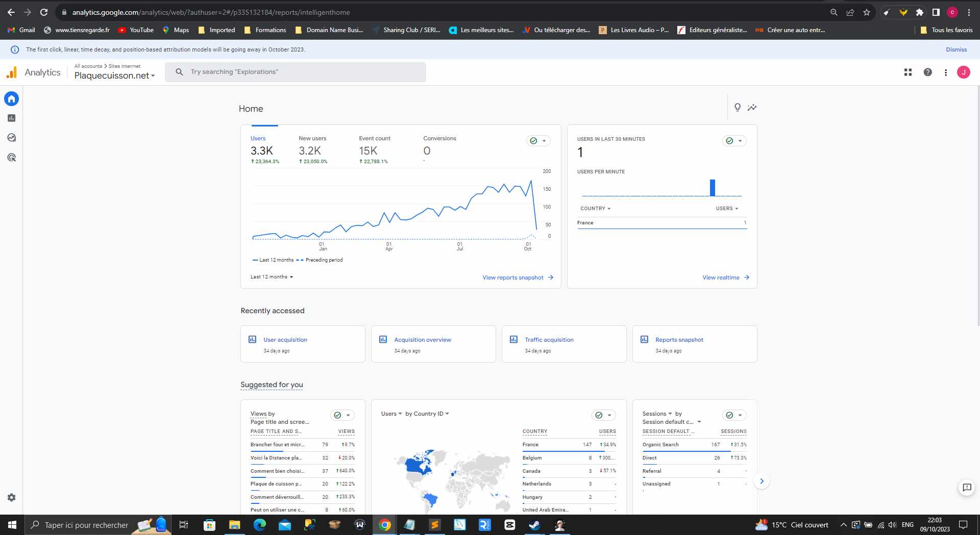Click the page vertical scrollbar
Viewport: 980px width, 535px height.
coord(977,206)
